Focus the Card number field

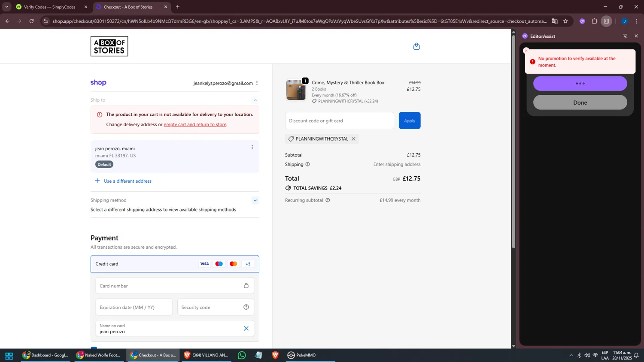(175, 286)
